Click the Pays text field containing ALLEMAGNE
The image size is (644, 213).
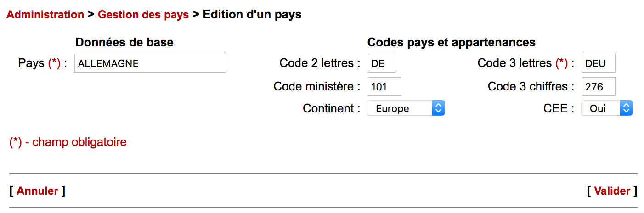click(150, 63)
